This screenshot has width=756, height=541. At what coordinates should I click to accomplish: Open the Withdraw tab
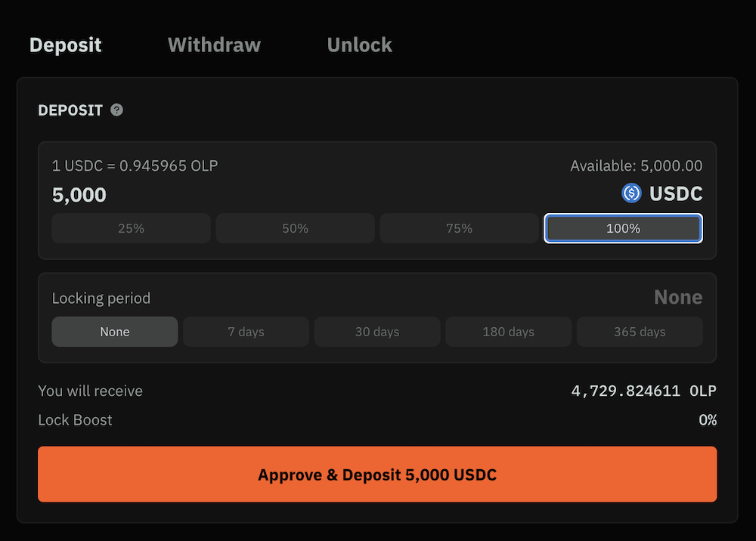[x=214, y=45]
